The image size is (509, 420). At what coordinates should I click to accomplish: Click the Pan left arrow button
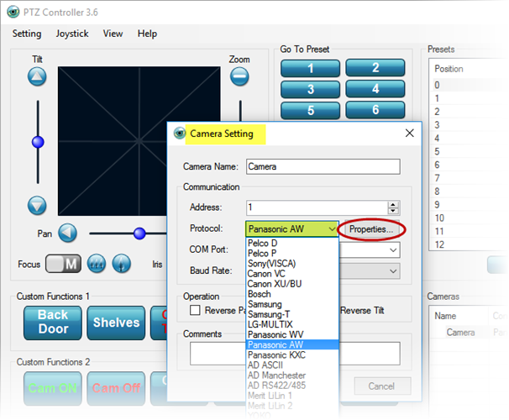tap(67, 233)
